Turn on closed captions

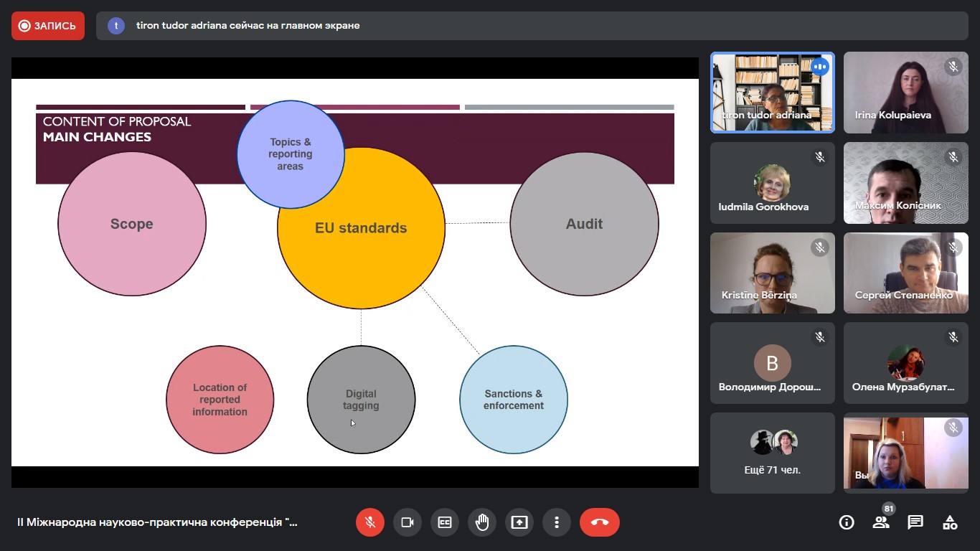click(445, 522)
